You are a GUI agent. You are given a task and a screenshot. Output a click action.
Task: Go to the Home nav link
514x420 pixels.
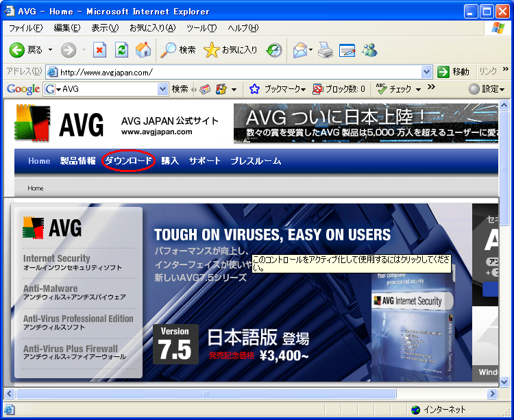click(x=39, y=161)
